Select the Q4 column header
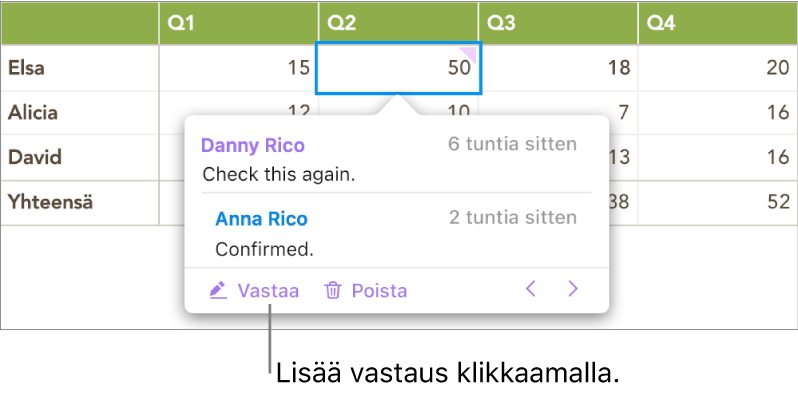The width and height of the screenshot is (798, 394). pyautogui.click(x=718, y=23)
